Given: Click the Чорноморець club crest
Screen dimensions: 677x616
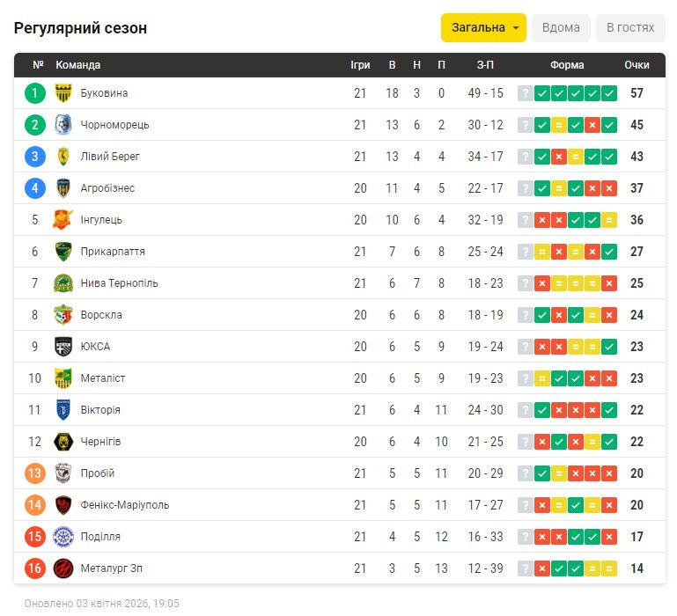Looking at the screenshot, I should click(x=63, y=125).
